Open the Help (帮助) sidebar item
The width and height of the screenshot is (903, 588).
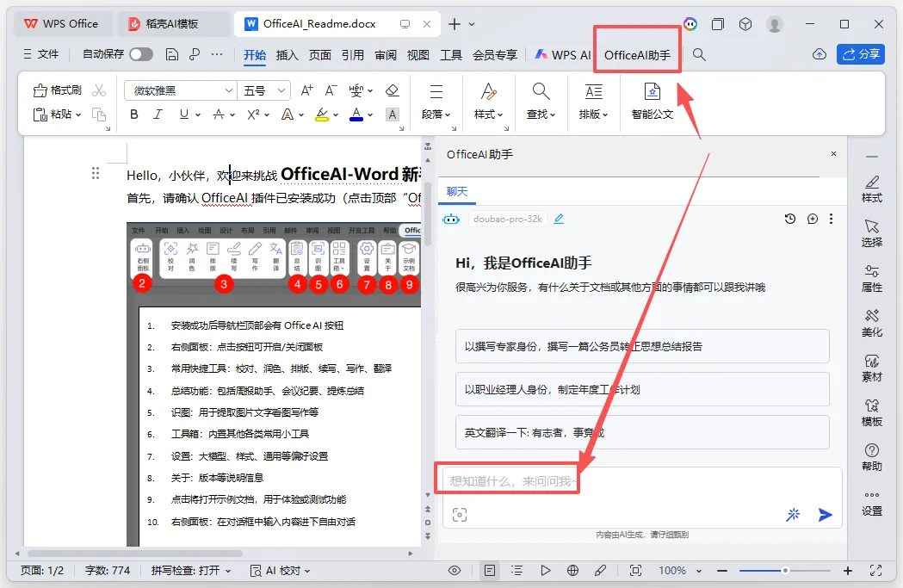872,457
